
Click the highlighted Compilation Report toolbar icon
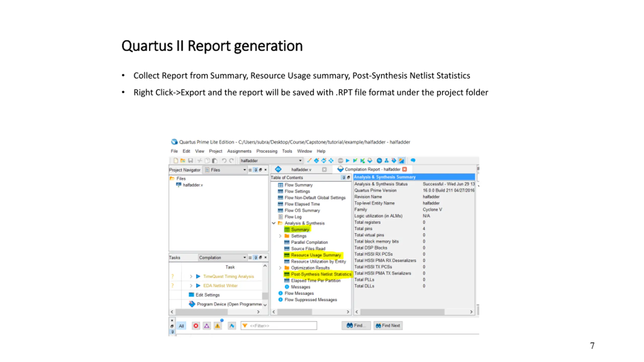(401, 160)
